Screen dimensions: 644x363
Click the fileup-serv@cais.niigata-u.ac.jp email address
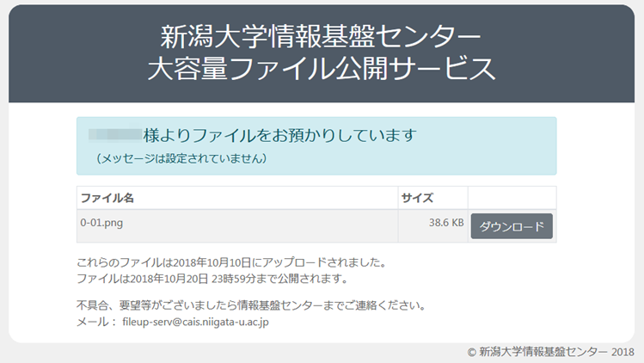click(196, 322)
